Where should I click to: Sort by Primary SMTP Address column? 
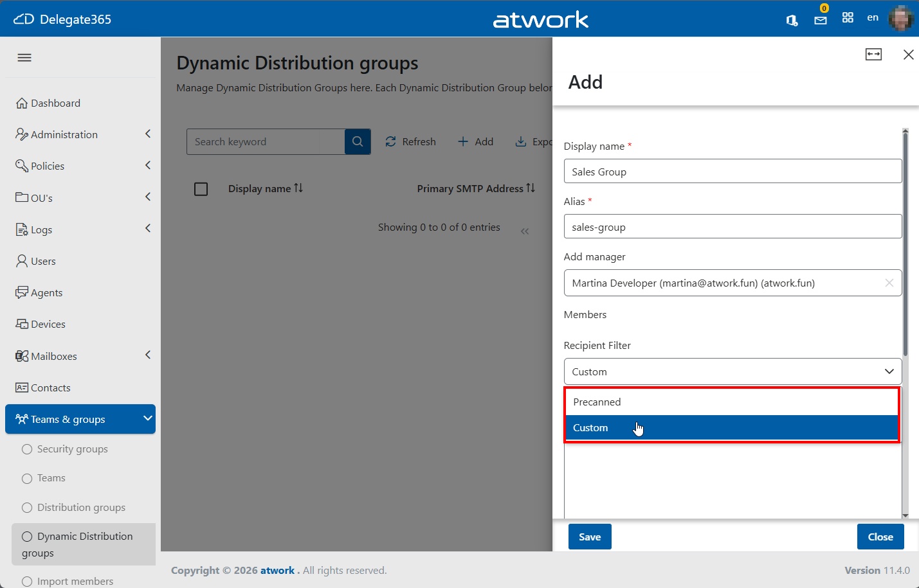(x=476, y=188)
